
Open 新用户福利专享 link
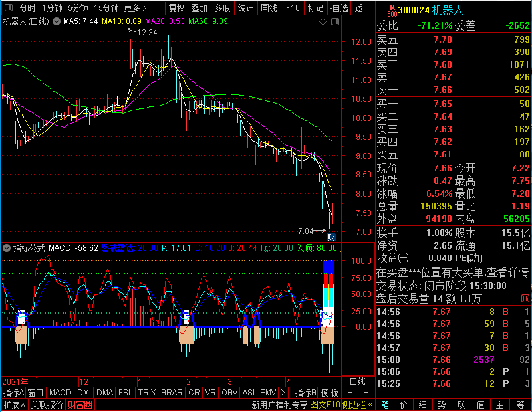click(x=279, y=405)
